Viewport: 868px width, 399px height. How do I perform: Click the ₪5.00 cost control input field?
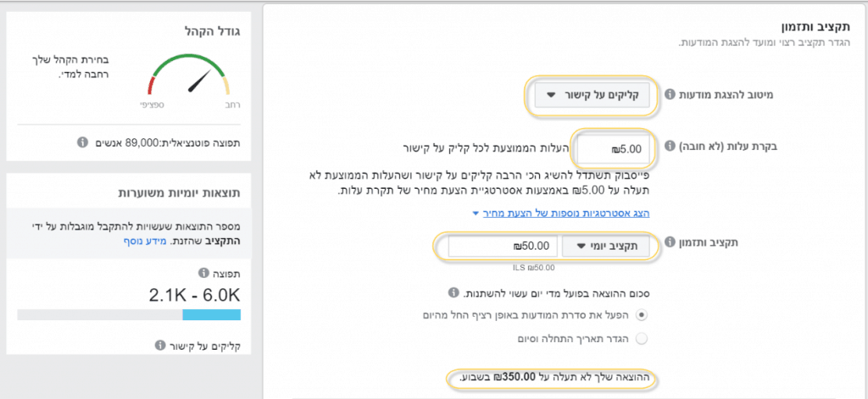(x=614, y=148)
